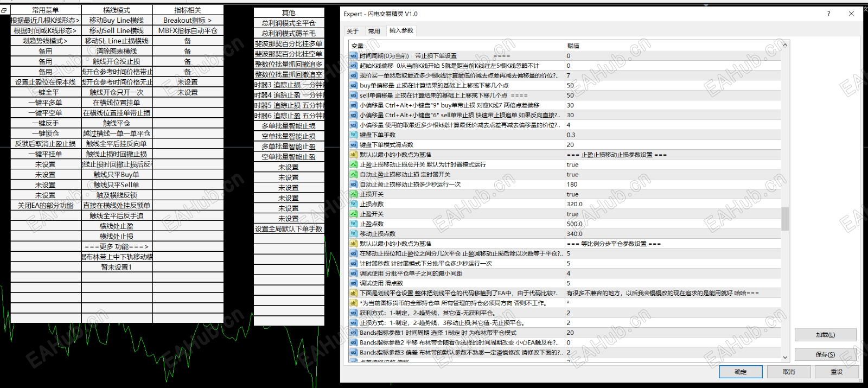
Task: Click the true value of 自动止盈止损移动止损 定时器开关
Action: click(572, 174)
